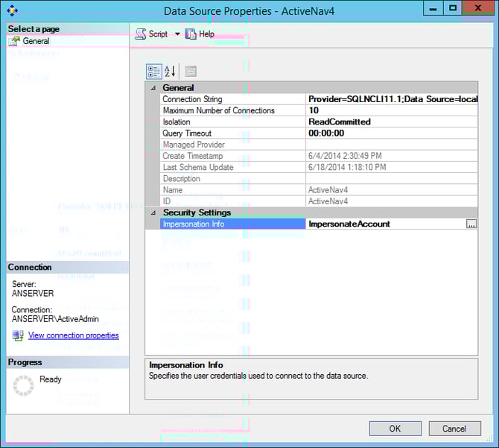Click the ReadCommitted isolation value
Image resolution: width=499 pixels, height=448 pixels.
coord(340,122)
